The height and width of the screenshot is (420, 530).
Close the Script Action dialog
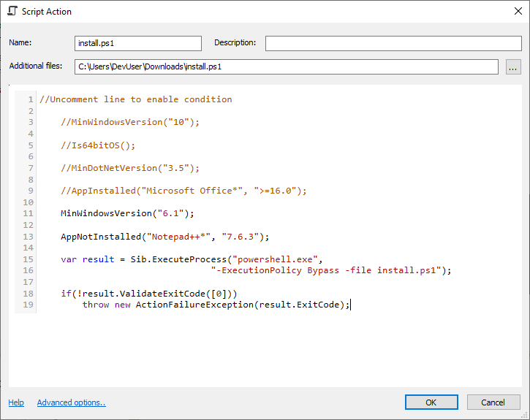[518, 11]
